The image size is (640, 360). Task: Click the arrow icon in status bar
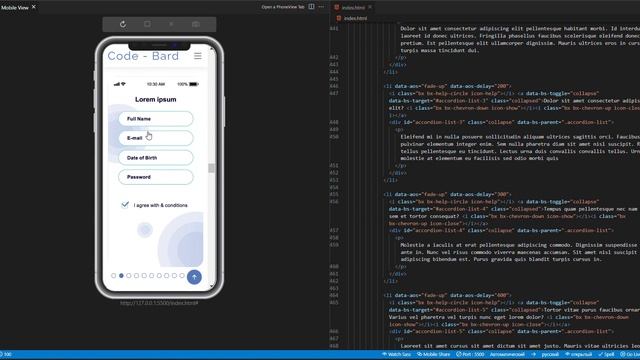[x=533, y=354]
